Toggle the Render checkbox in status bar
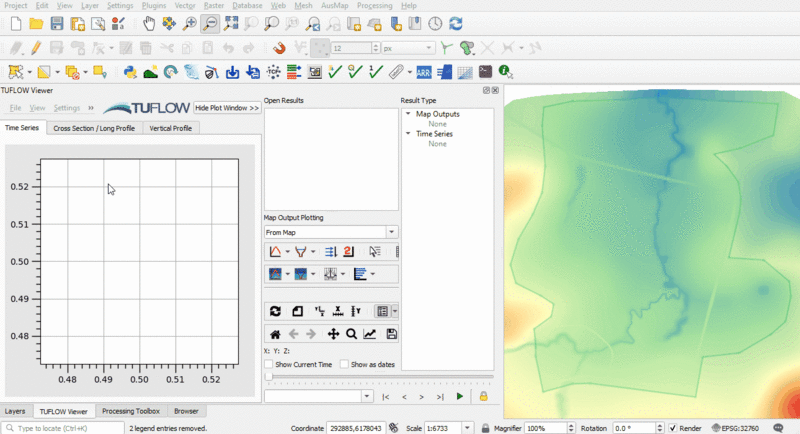 click(673, 428)
